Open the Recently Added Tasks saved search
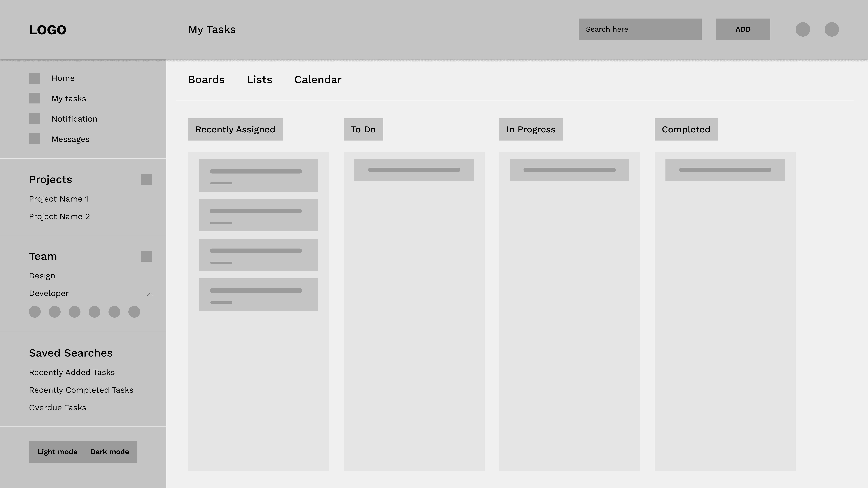This screenshot has width=868, height=488. (x=72, y=372)
